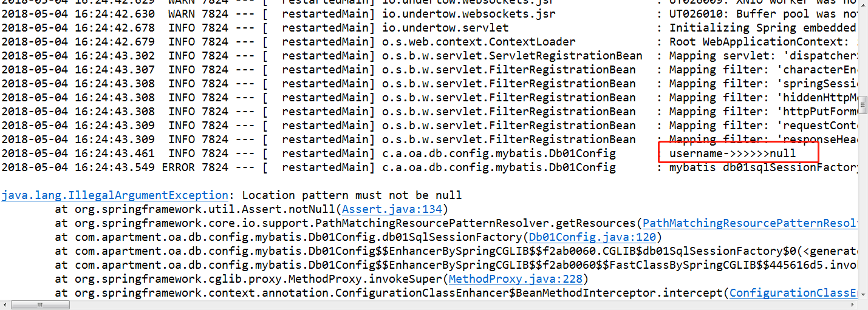Click the horizontal scrollbar left arrow
Screen dimensions: 868x310
pos(5,305)
